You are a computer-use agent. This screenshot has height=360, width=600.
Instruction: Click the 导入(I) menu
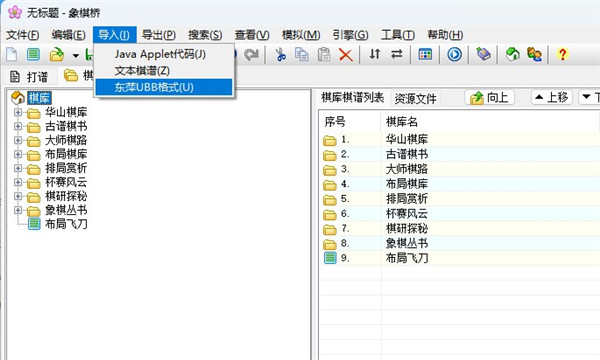114,35
